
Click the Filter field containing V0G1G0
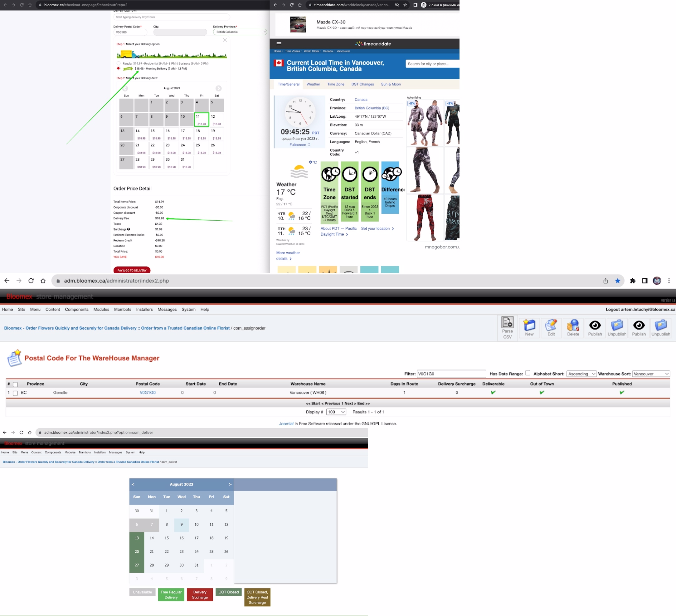(x=451, y=374)
